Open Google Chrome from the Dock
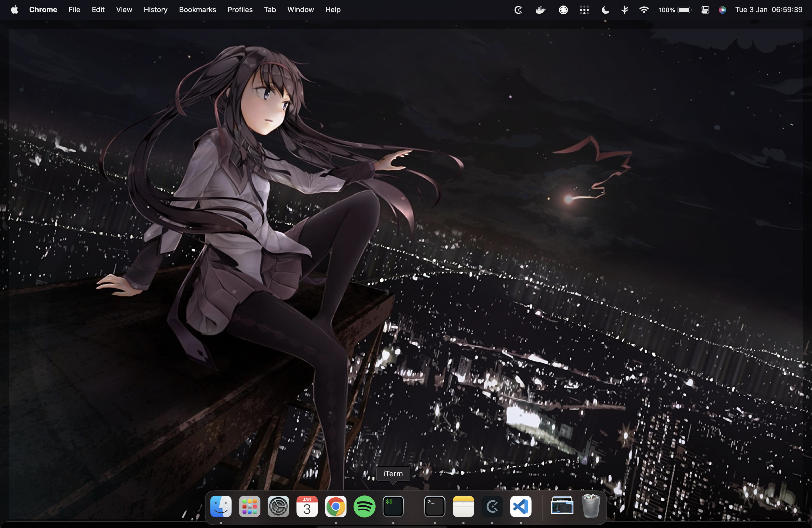Image resolution: width=812 pixels, height=528 pixels. 336,506
